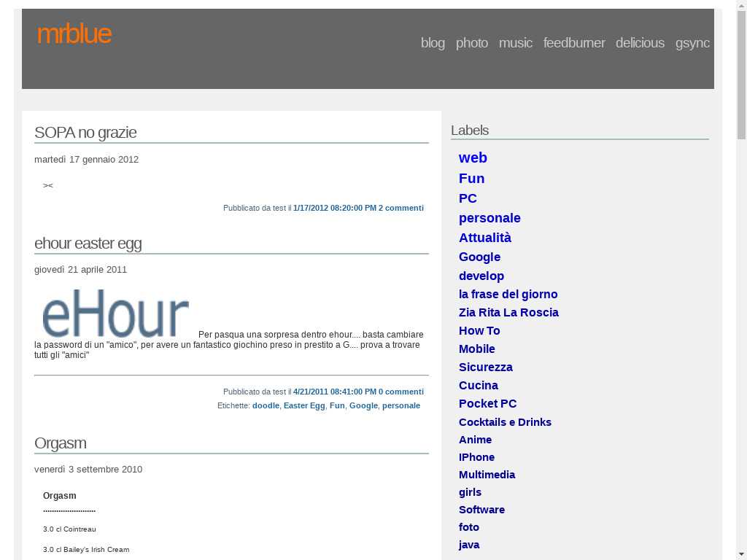The width and height of the screenshot is (747, 560).
Task: Click the eHour logo image
Action: tap(116, 314)
